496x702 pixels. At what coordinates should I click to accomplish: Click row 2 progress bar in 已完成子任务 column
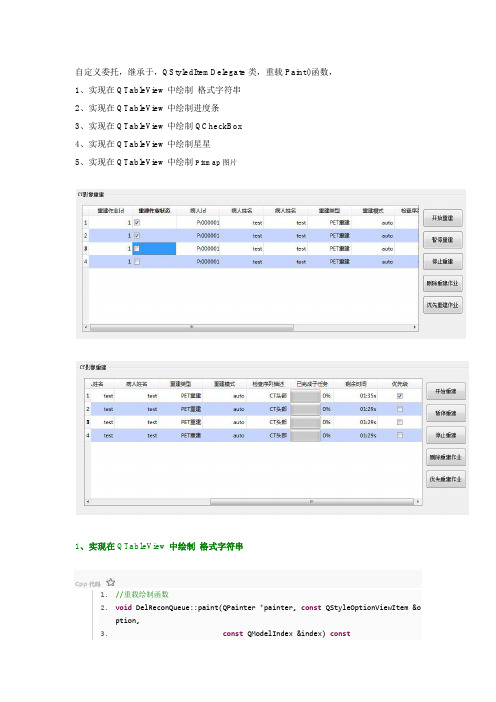[x=306, y=409]
